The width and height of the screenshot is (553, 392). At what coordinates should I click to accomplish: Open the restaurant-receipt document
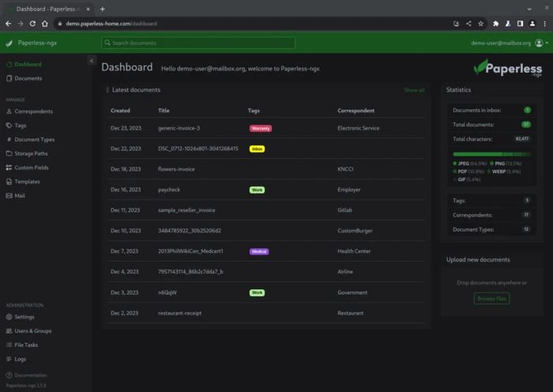pos(180,313)
